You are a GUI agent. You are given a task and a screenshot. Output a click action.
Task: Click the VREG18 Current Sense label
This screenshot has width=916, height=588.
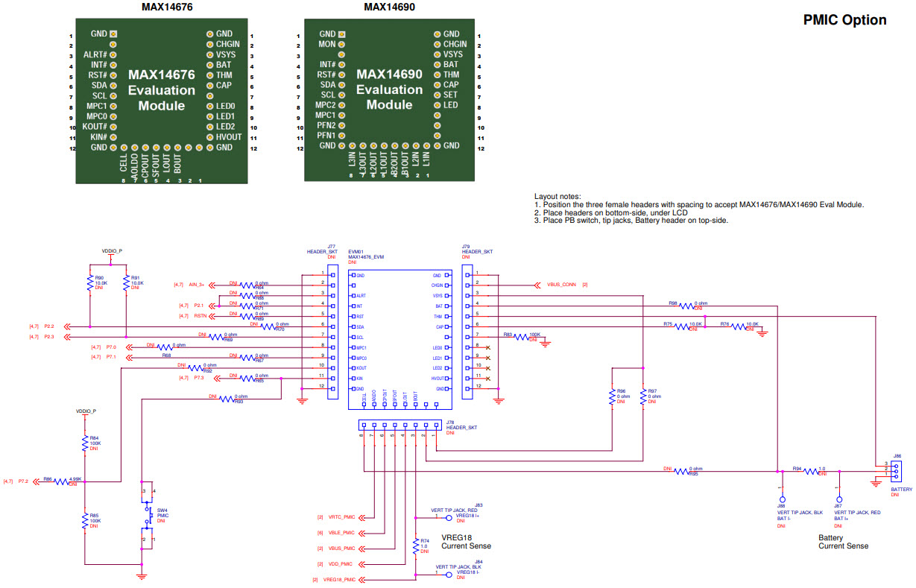466,543
